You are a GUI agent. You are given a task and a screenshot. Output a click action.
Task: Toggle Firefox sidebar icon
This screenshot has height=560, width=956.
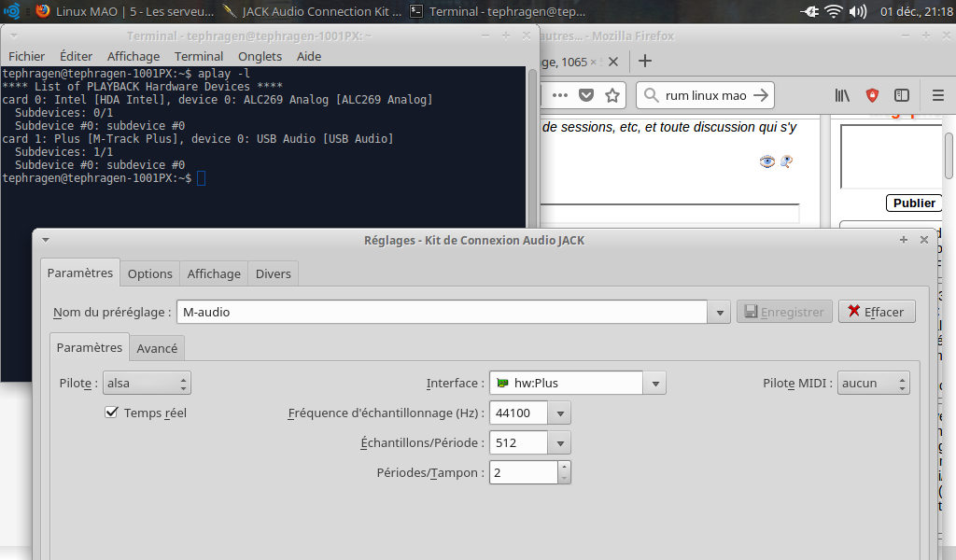click(x=901, y=95)
